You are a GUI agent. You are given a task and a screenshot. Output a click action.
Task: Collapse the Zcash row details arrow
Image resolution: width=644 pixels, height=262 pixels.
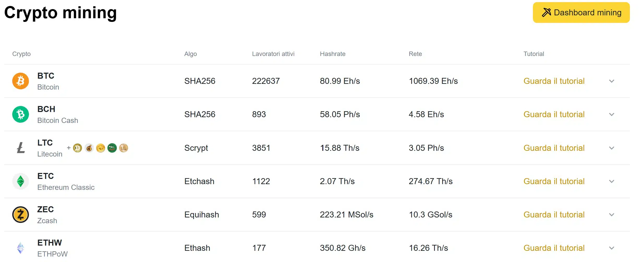coord(612,214)
